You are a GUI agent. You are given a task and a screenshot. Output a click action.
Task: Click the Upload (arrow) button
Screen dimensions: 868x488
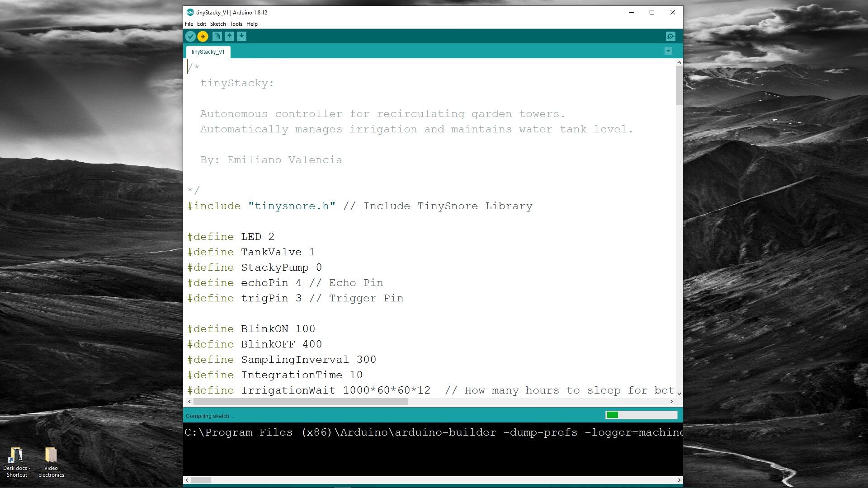click(203, 36)
